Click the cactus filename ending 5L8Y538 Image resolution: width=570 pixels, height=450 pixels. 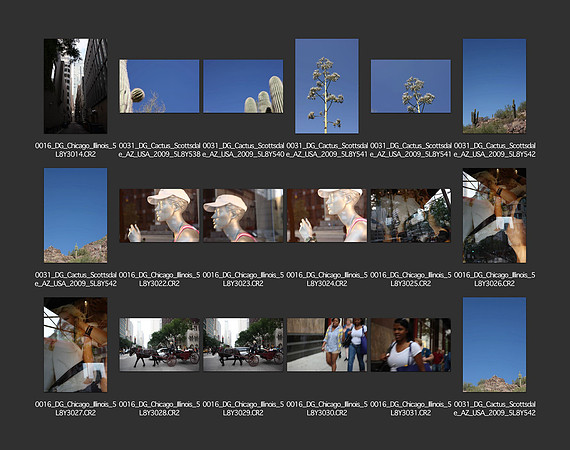[159, 150]
